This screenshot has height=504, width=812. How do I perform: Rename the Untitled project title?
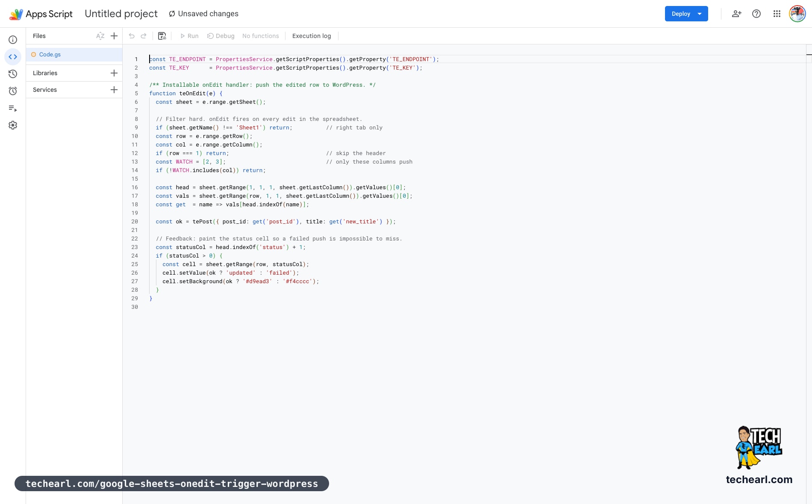121,14
